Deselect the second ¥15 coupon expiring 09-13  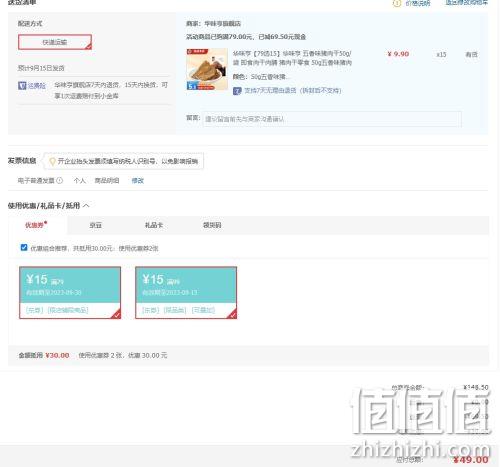[x=186, y=293]
